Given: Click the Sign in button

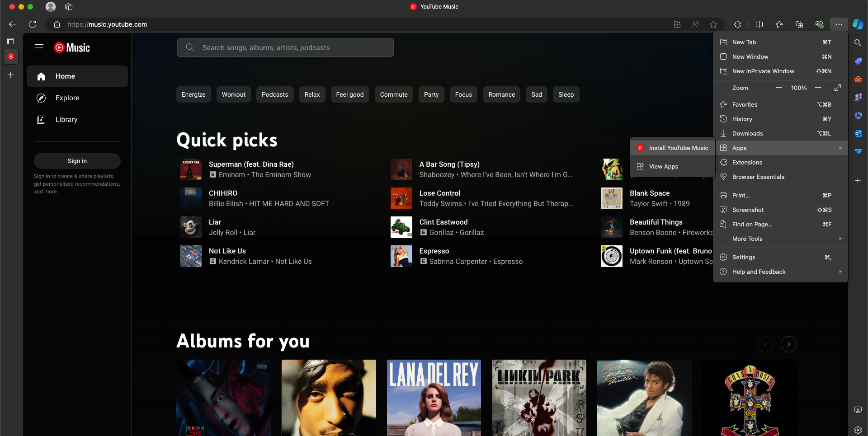Looking at the screenshot, I should (x=77, y=161).
